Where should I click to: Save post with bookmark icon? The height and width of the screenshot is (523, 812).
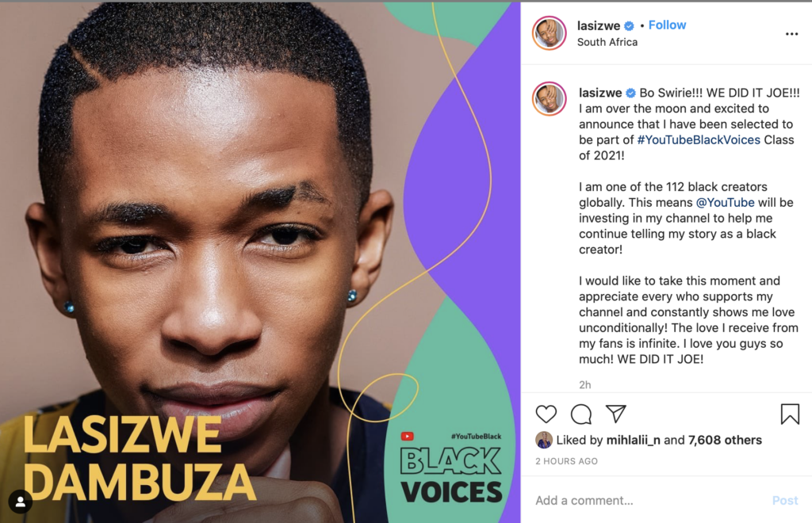(790, 414)
